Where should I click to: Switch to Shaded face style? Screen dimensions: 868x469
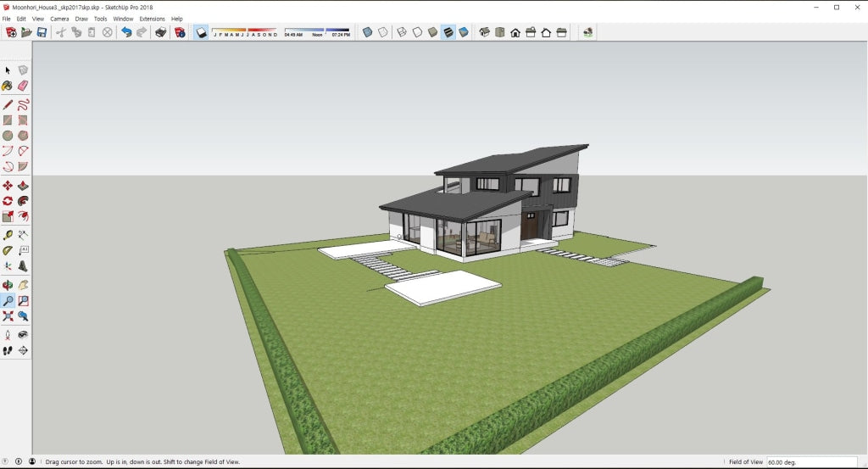[x=433, y=33]
